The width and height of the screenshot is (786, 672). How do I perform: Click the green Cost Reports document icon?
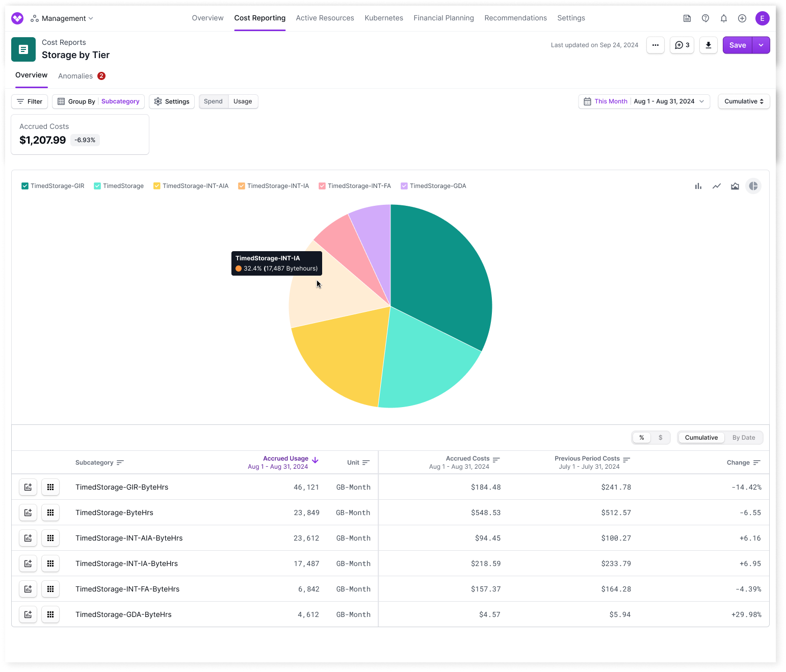click(23, 49)
